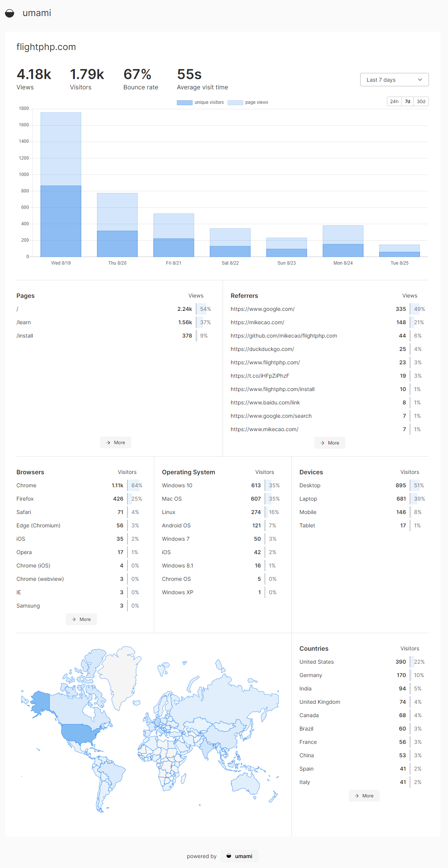
Task: Click United States on the world map
Action: (x=79, y=733)
